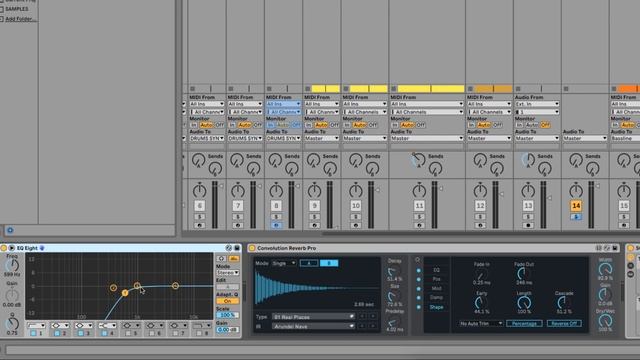This screenshot has height=360, width=640.
Task: Adjust reverb Decay knob
Action: click(x=394, y=271)
